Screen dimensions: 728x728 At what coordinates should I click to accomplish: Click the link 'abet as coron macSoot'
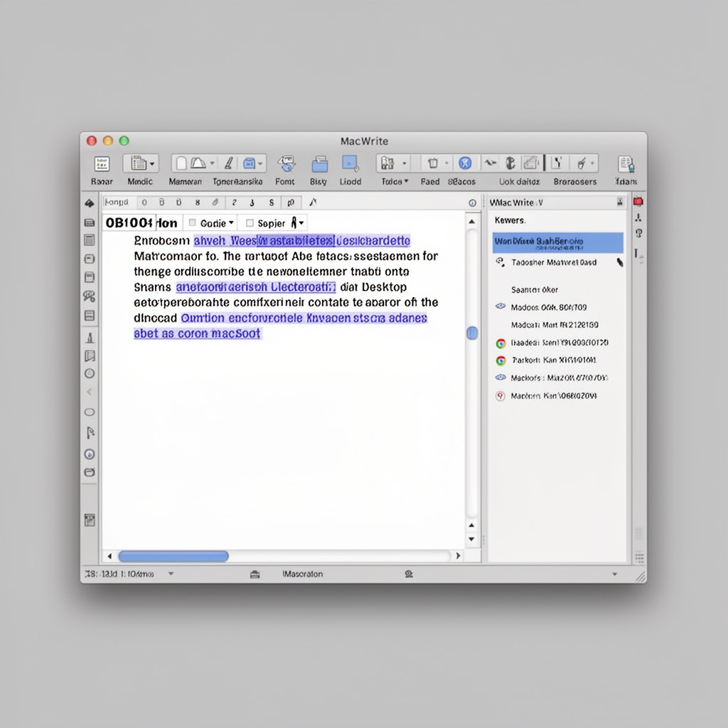tap(198, 333)
